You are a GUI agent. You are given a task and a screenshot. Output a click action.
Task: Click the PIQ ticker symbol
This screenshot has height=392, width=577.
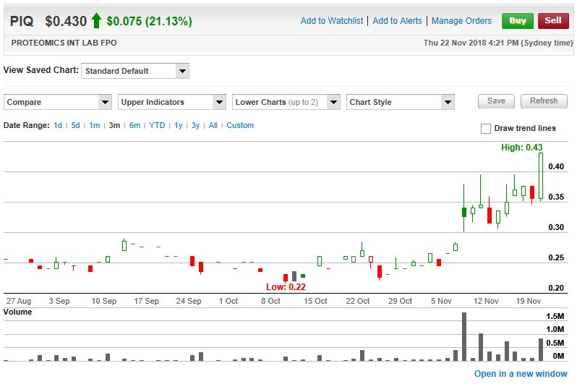[22, 21]
